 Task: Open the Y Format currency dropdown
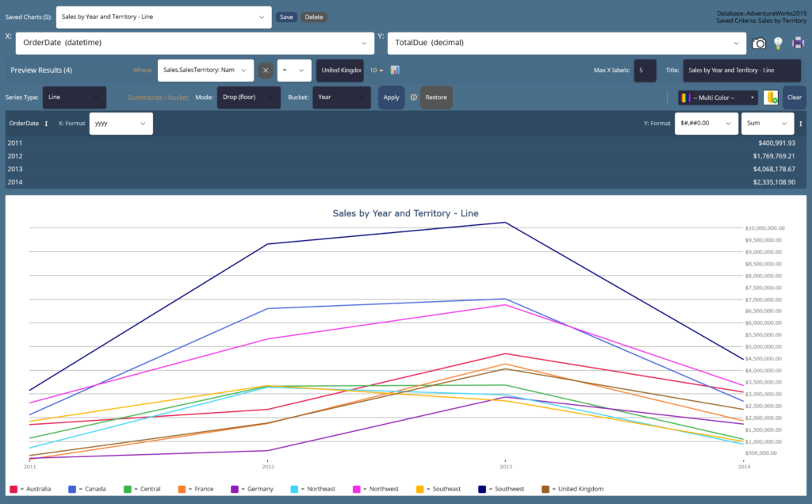click(707, 124)
